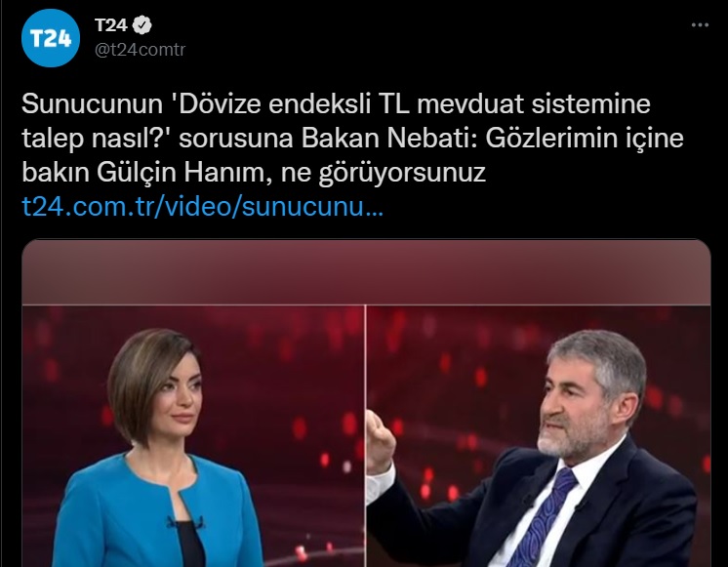The image size is (728, 567).
Task: Click the man's raised hand in video
Action: (x=380, y=441)
